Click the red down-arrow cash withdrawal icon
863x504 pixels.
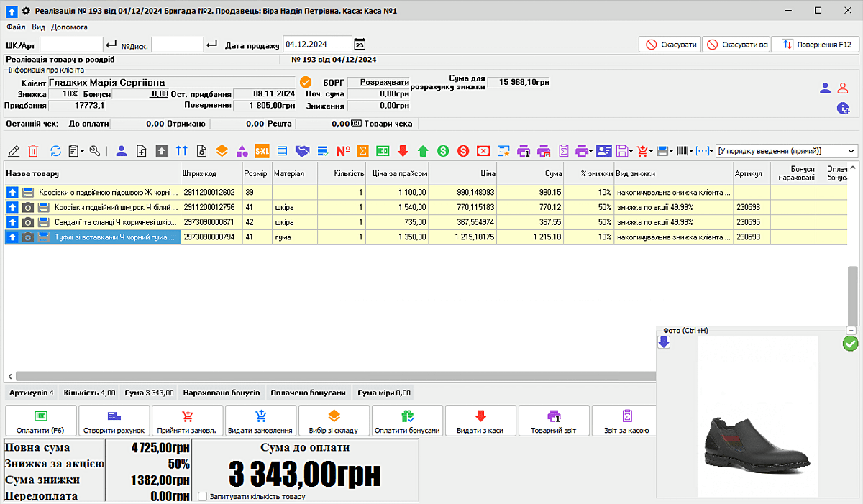click(x=403, y=151)
